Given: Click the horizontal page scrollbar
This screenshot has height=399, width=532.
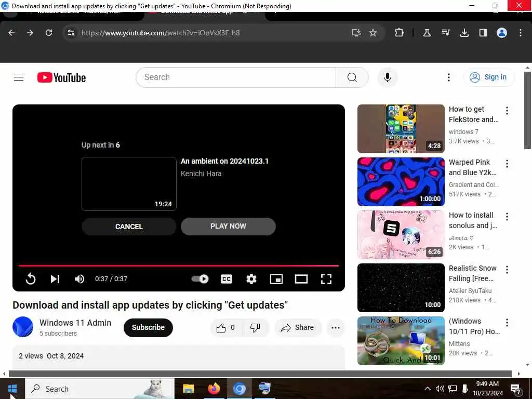Looking at the screenshot, I should click(260, 374).
